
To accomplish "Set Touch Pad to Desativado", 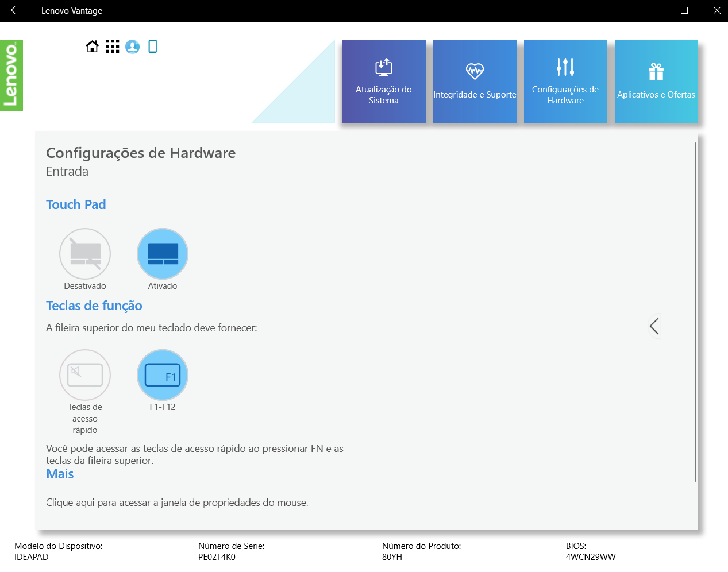I will tap(85, 254).
